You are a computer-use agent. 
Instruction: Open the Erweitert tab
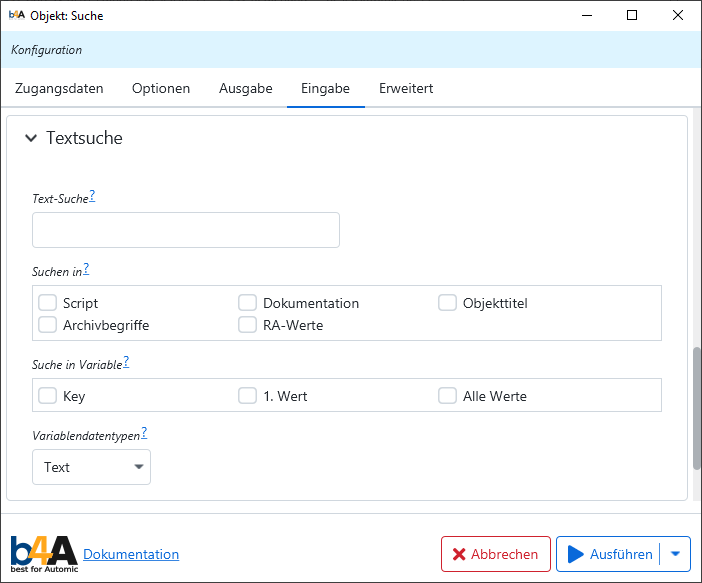click(406, 88)
